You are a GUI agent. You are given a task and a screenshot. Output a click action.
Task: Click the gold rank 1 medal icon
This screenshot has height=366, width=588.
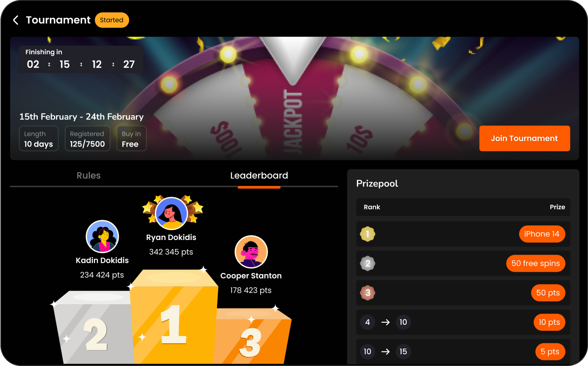pyautogui.click(x=368, y=234)
